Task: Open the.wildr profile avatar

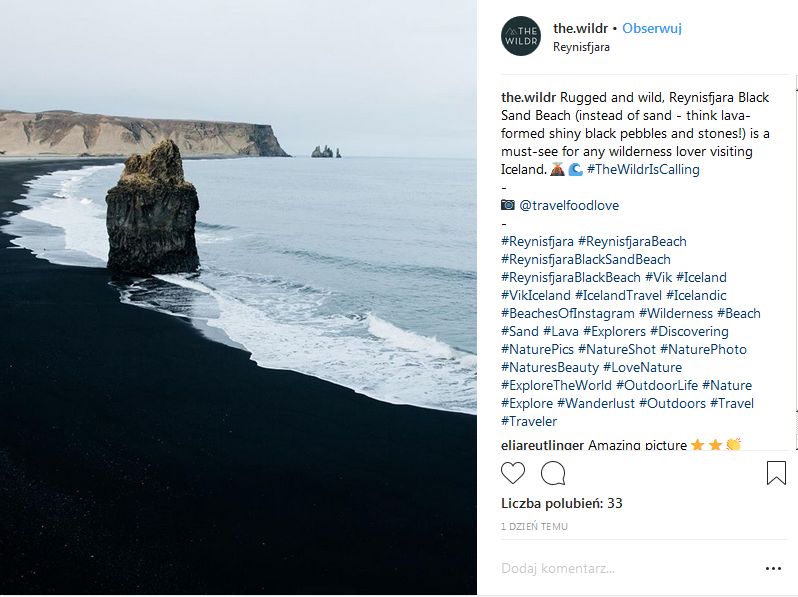Action: pyautogui.click(x=521, y=37)
